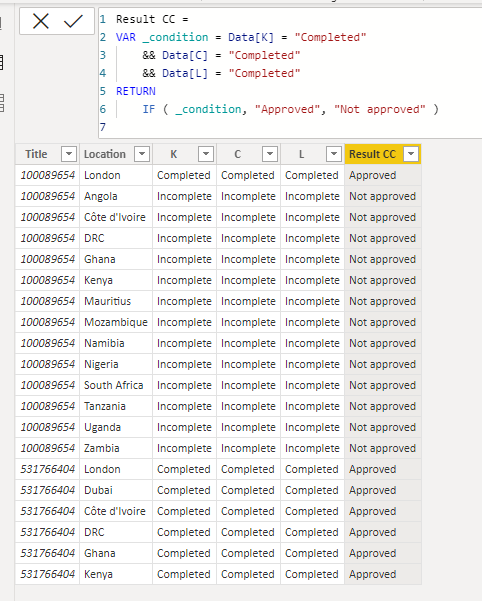Open the Location column filter dropdown
This screenshot has height=601, width=482.
142,154
